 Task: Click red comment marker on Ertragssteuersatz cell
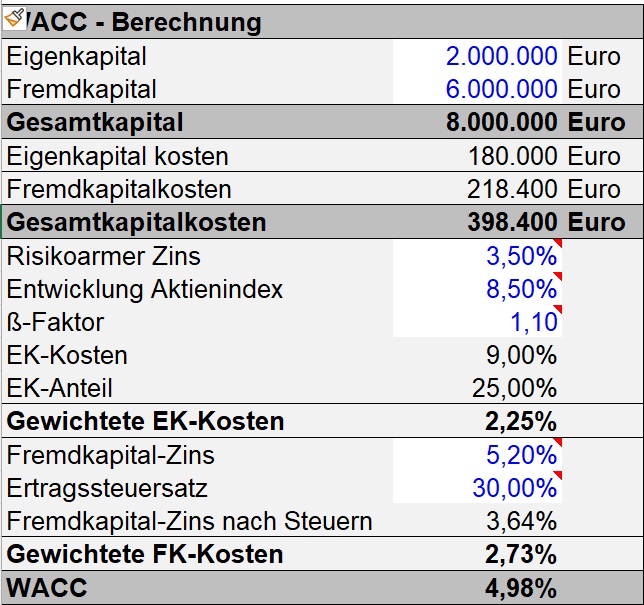coord(558,475)
